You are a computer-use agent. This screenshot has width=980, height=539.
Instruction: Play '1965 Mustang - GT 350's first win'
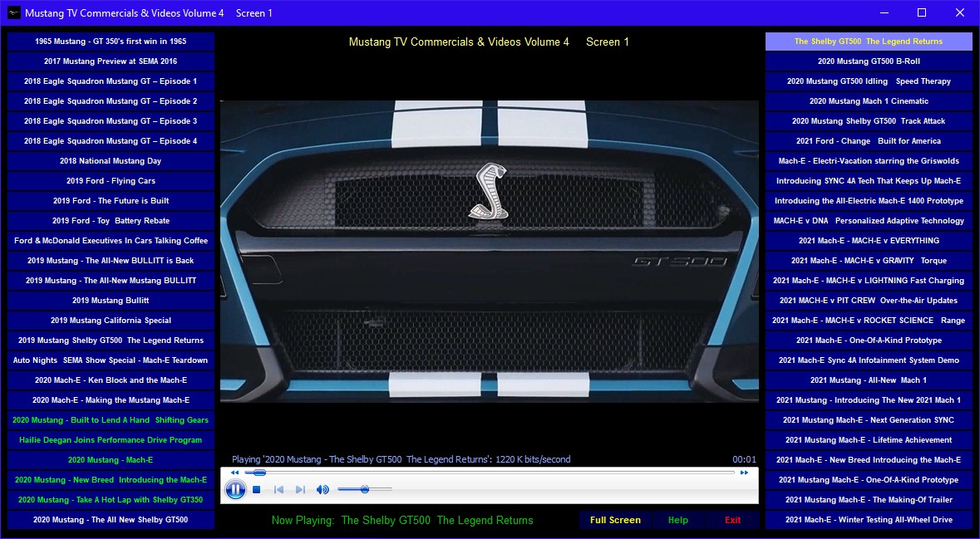[x=111, y=42]
